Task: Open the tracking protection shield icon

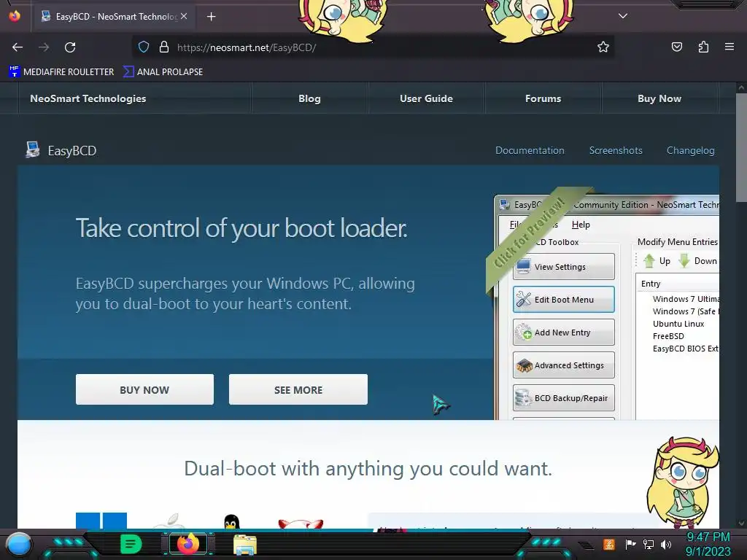Action: pos(144,47)
